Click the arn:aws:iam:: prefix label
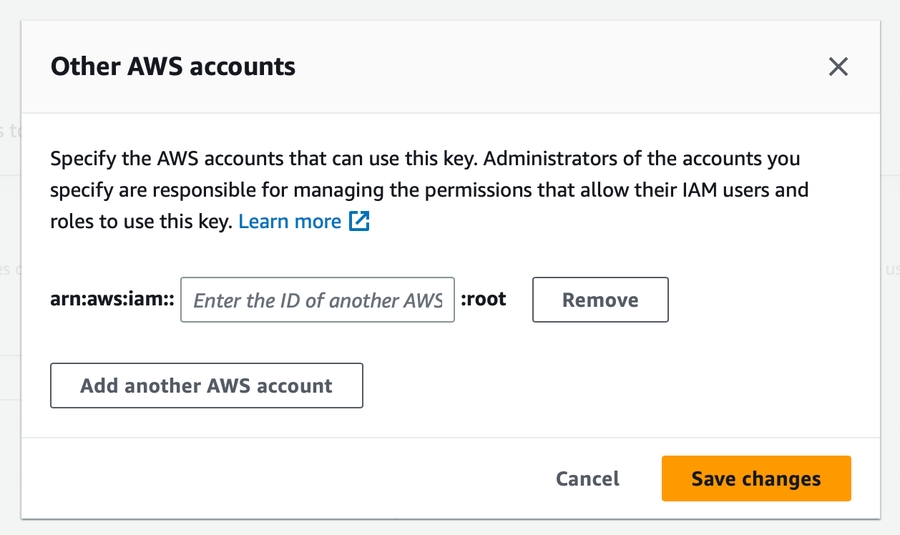The image size is (900, 535). coord(112,300)
